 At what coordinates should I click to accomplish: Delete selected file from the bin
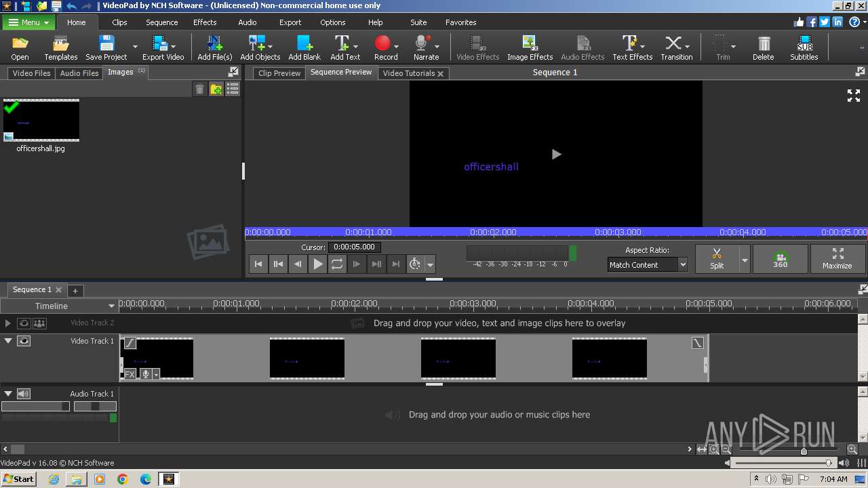pos(199,89)
